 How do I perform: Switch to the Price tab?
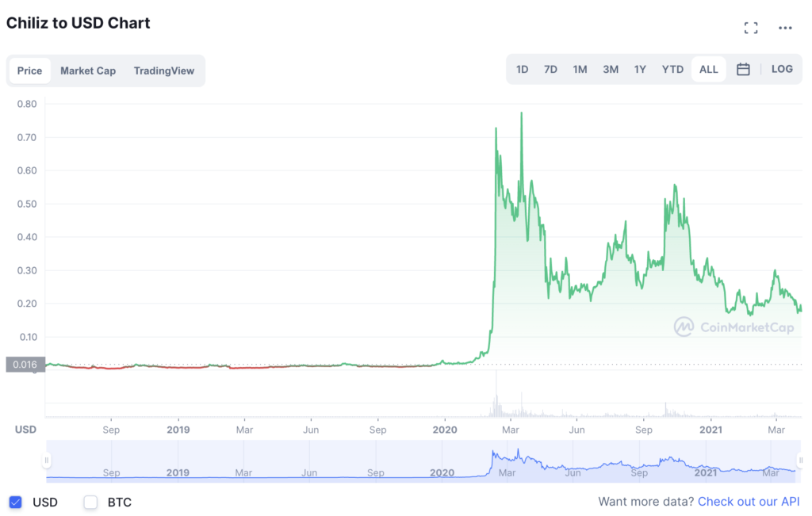[29, 71]
